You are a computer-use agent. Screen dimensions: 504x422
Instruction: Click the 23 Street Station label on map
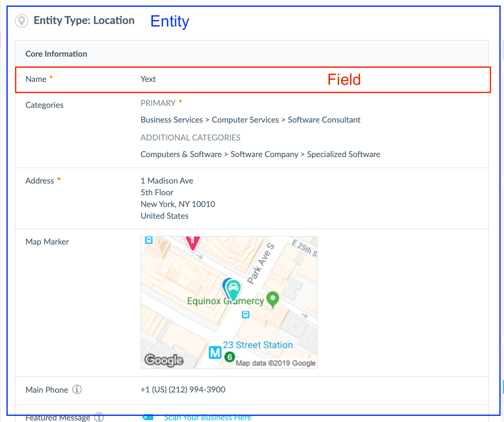(x=258, y=345)
